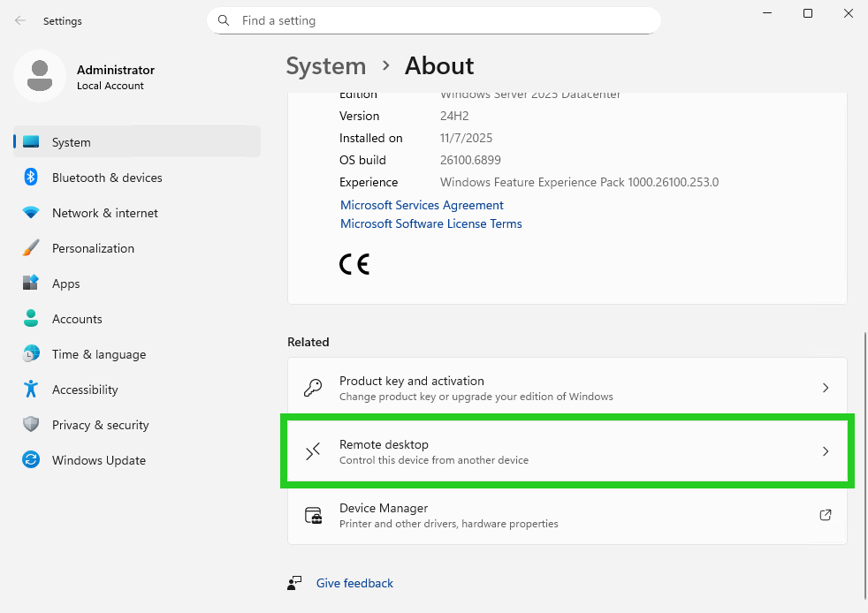Viewport: 868px width, 613px height.
Task: Select System in the sidebar
Action: (x=71, y=142)
